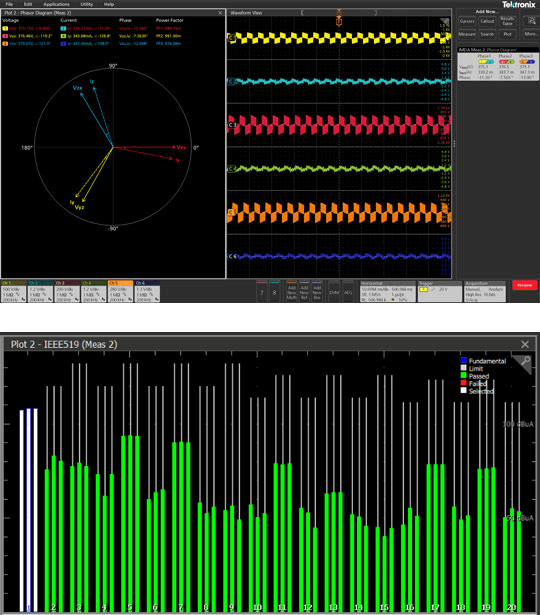Click the zoom magnifier icon in the IEEE519 plot

(x=525, y=362)
